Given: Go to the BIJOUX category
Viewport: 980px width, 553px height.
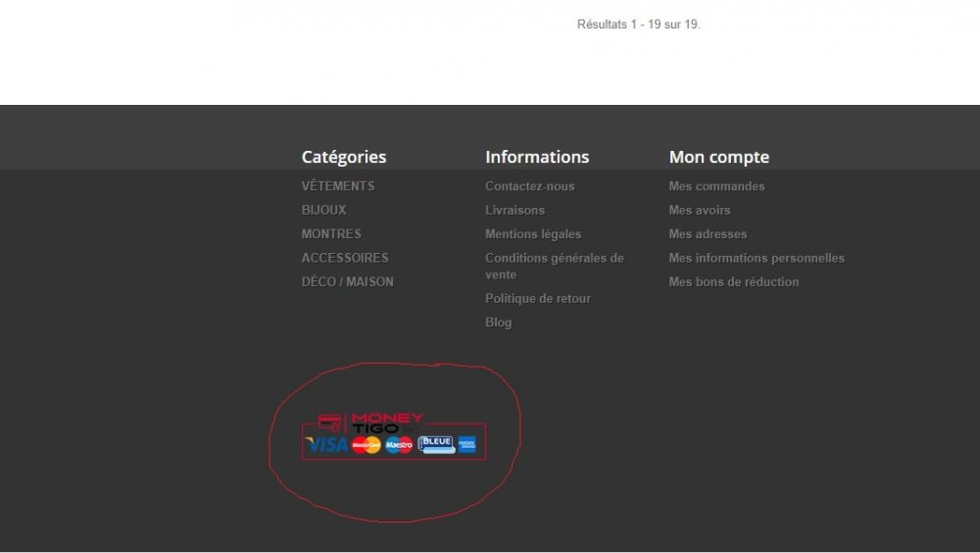Looking at the screenshot, I should tap(323, 210).
